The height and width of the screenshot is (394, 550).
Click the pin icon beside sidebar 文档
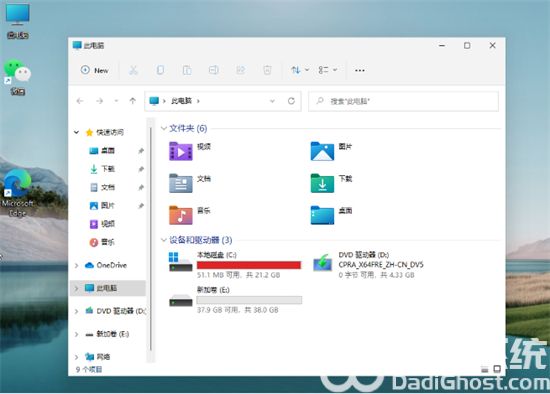(141, 187)
